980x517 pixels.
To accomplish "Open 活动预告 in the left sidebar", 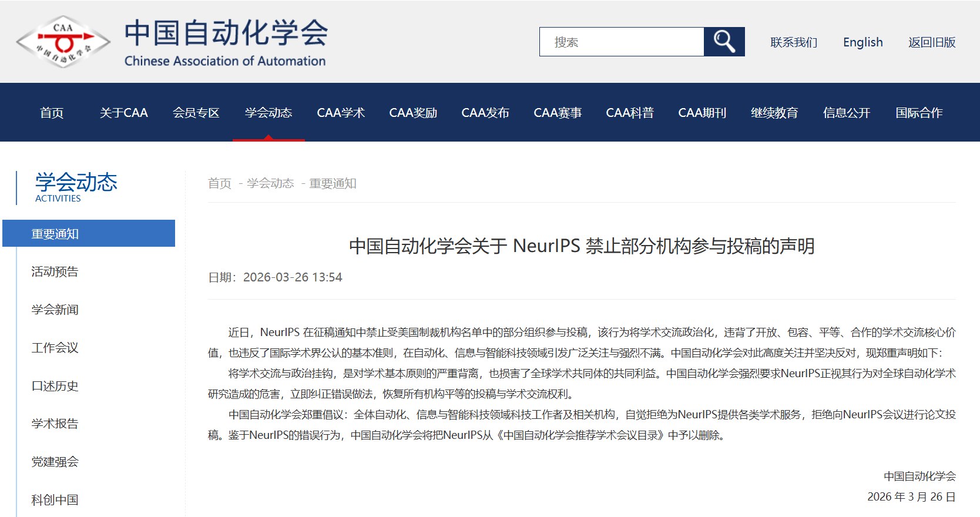I will tap(55, 271).
